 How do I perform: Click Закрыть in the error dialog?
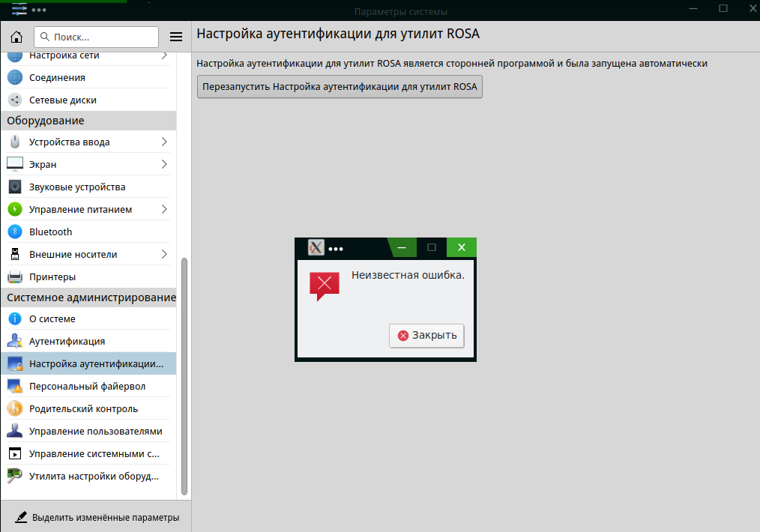click(x=426, y=335)
